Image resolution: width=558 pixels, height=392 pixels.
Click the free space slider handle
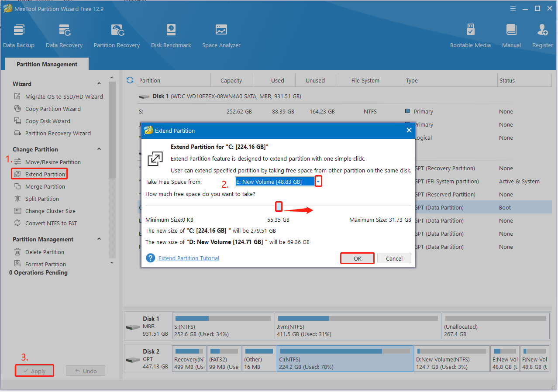click(x=279, y=206)
